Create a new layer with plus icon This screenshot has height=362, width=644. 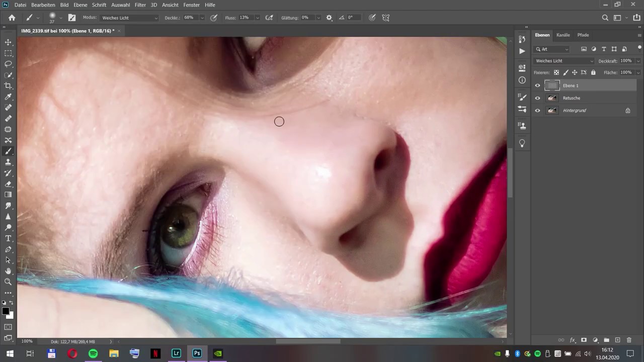tap(618, 340)
